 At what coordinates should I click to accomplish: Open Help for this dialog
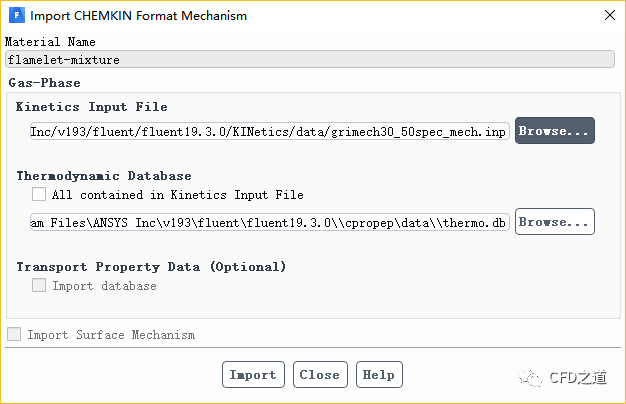tap(379, 375)
